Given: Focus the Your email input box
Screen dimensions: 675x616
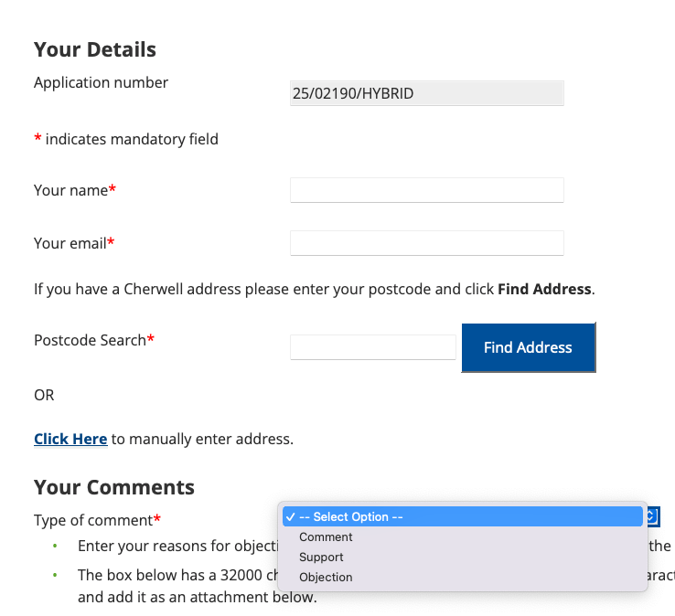Looking at the screenshot, I should point(426,243).
